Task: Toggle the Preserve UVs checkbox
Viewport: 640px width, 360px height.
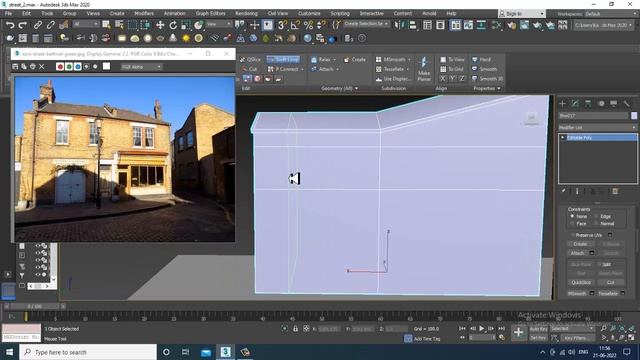Action: 573,235
